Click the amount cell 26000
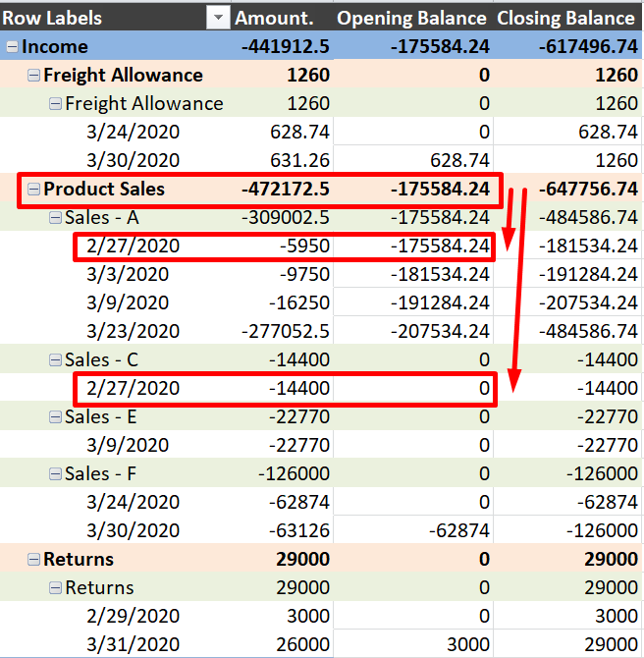 (x=303, y=644)
